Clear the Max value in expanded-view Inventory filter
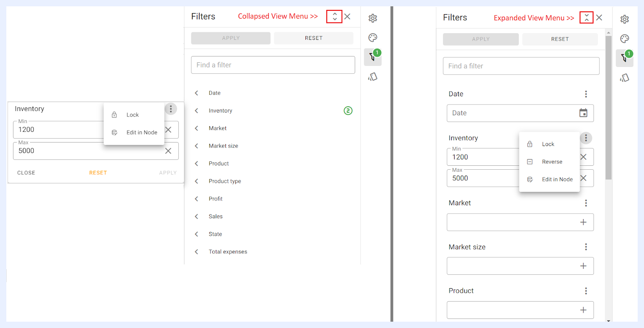Screen dimensions: 644x328 [583, 178]
